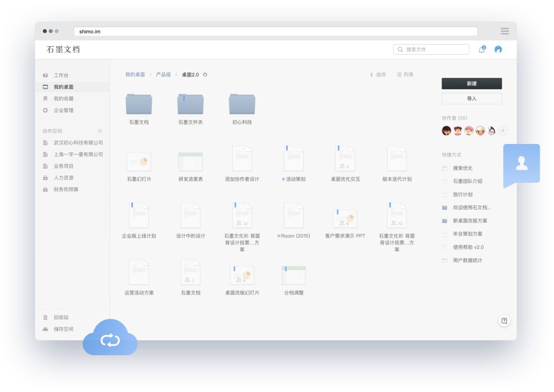
Task: Open 我的收藏 favorites in sidebar
Action: point(63,98)
